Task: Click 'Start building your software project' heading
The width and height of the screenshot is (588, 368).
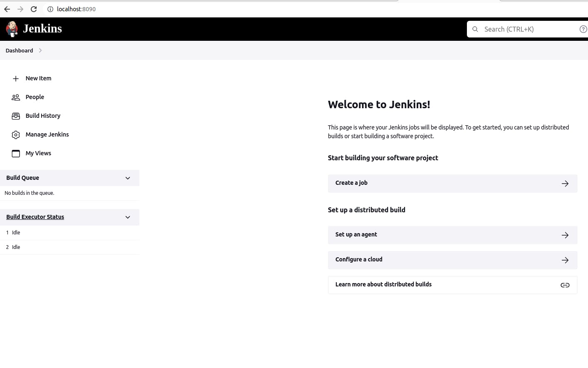Action: pos(383,158)
